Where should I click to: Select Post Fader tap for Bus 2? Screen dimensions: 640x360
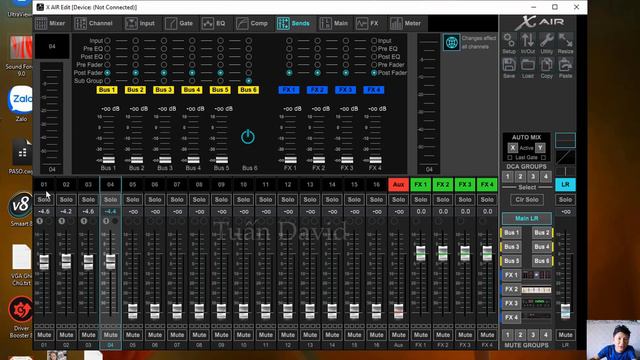(136, 73)
